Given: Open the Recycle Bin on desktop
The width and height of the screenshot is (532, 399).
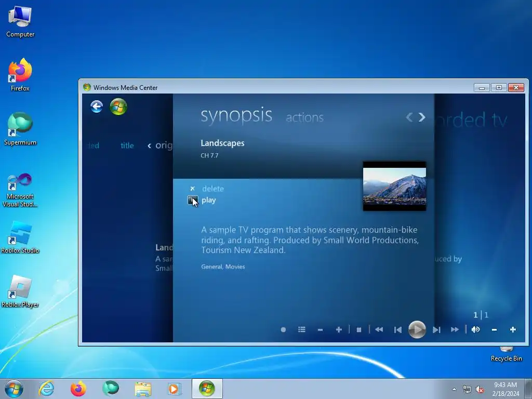Looking at the screenshot, I should tap(506, 354).
